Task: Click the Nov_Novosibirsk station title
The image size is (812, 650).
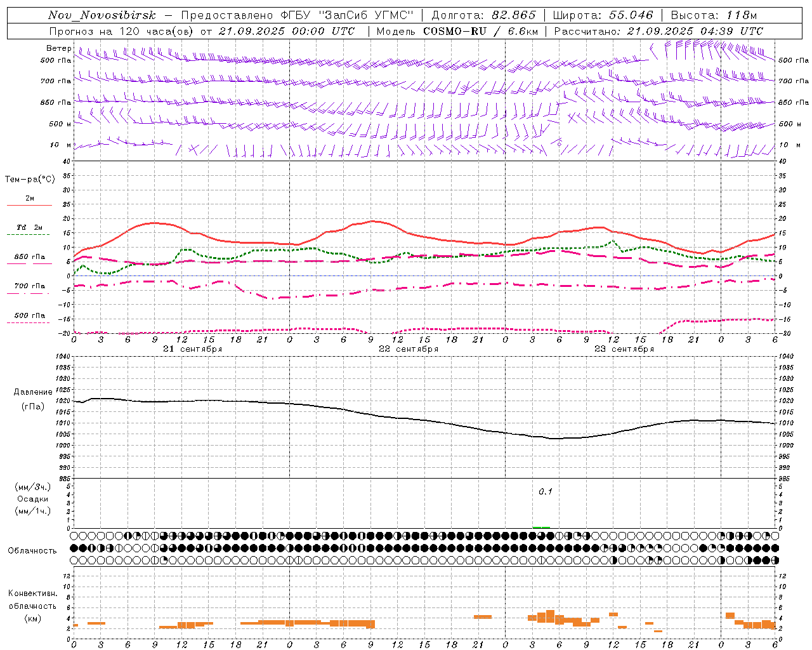Action: click(101, 15)
